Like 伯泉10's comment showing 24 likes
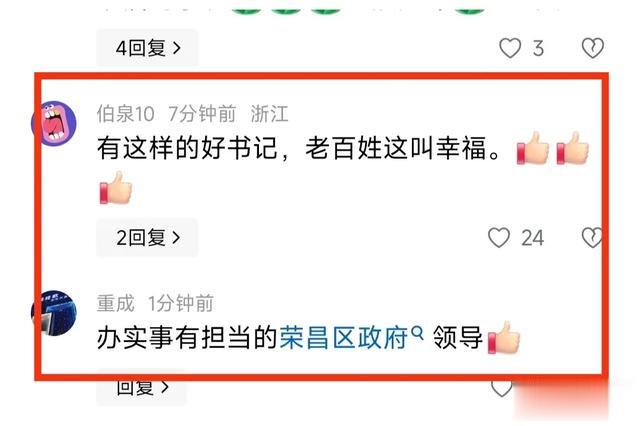640x426 pixels. tap(499, 237)
